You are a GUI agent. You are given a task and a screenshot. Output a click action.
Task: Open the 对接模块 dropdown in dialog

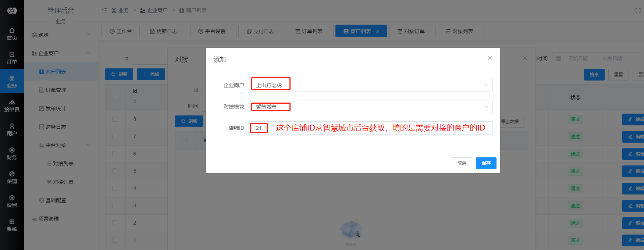pyautogui.click(x=371, y=107)
